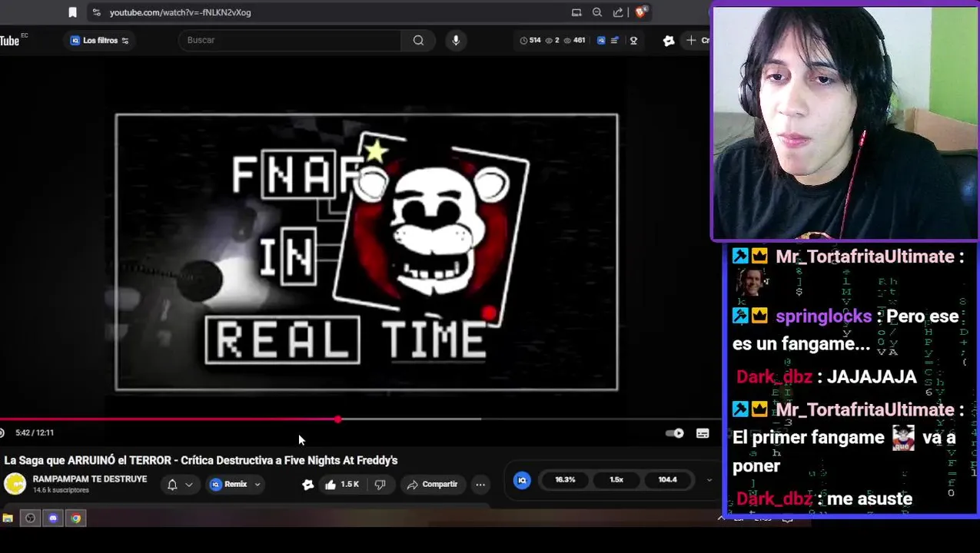Open the three-dots more actions menu
The width and height of the screenshot is (980, 553).
click(480, 485)
